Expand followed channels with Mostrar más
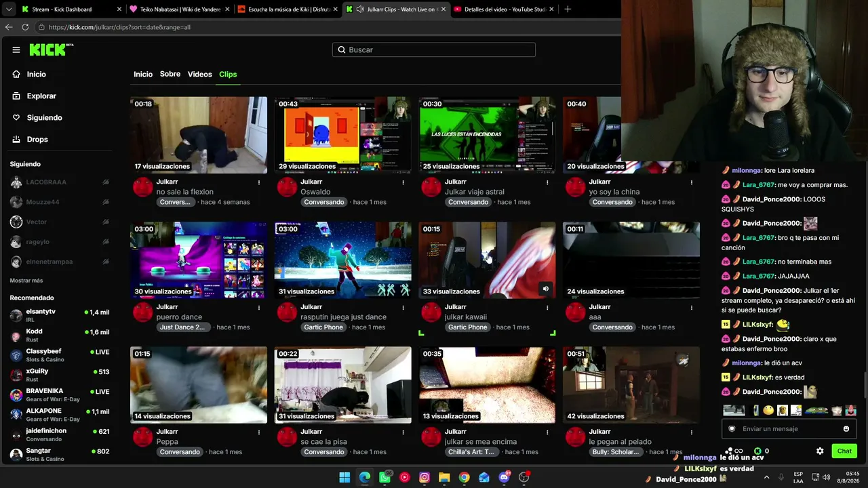 [26, 281]
